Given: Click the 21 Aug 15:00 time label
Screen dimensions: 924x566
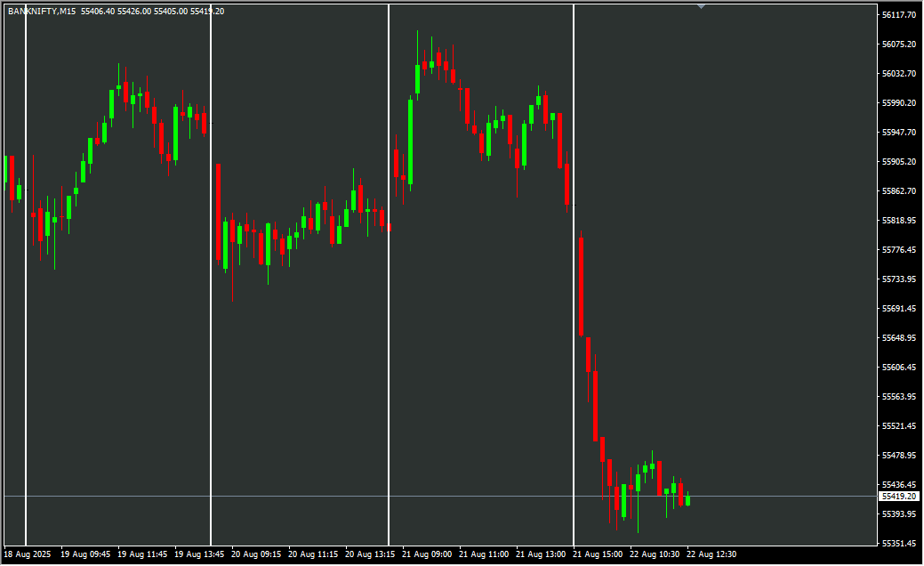Looking at the screenshot, I should point(598,554).
